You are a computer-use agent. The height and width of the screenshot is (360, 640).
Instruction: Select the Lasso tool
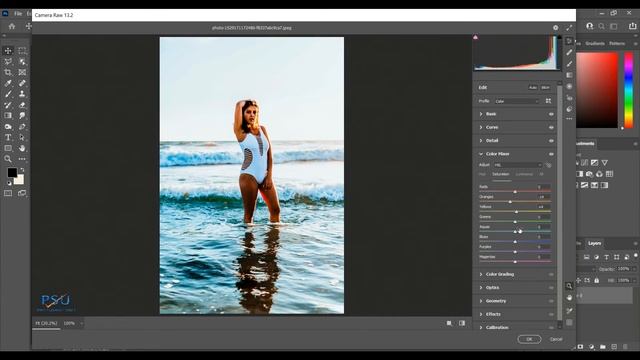point(8,62)
